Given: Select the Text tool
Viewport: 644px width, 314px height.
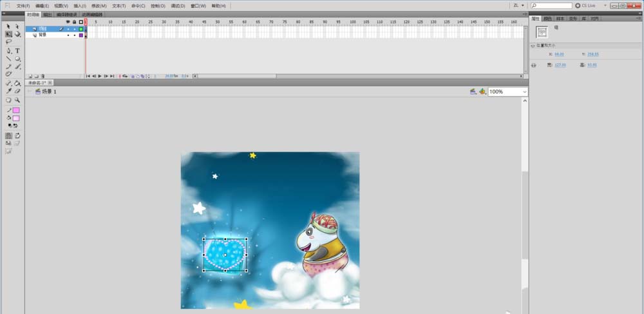Looking at the screenshot, I should point(17,51).
